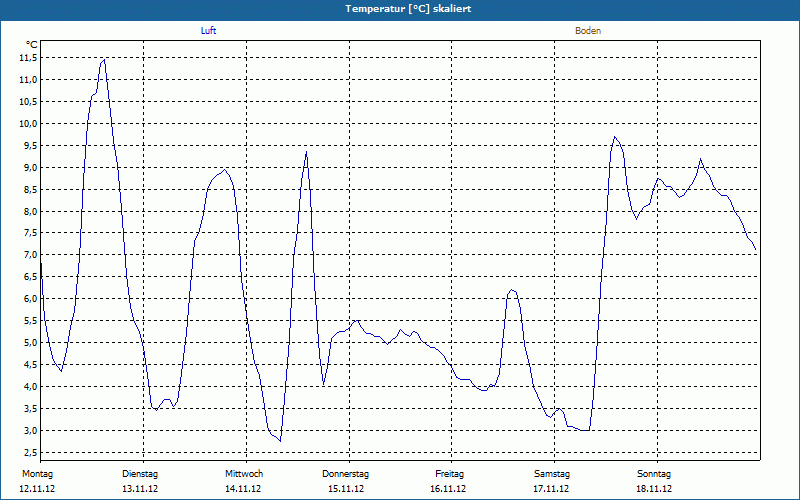This screenshot has width=800, height=500.
Task: Click the 6,0 y-axis value
Action: pos(30,298)
